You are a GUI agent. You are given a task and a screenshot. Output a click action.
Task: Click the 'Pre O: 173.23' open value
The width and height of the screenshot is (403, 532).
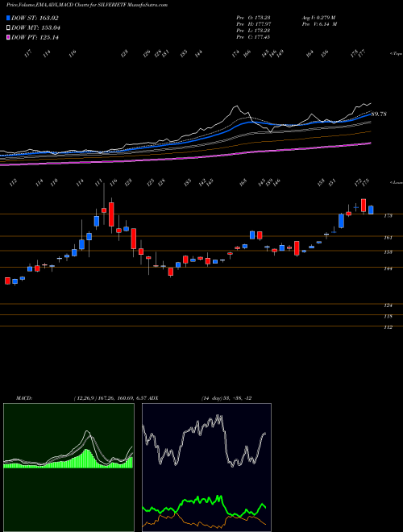tap(253, 18)
